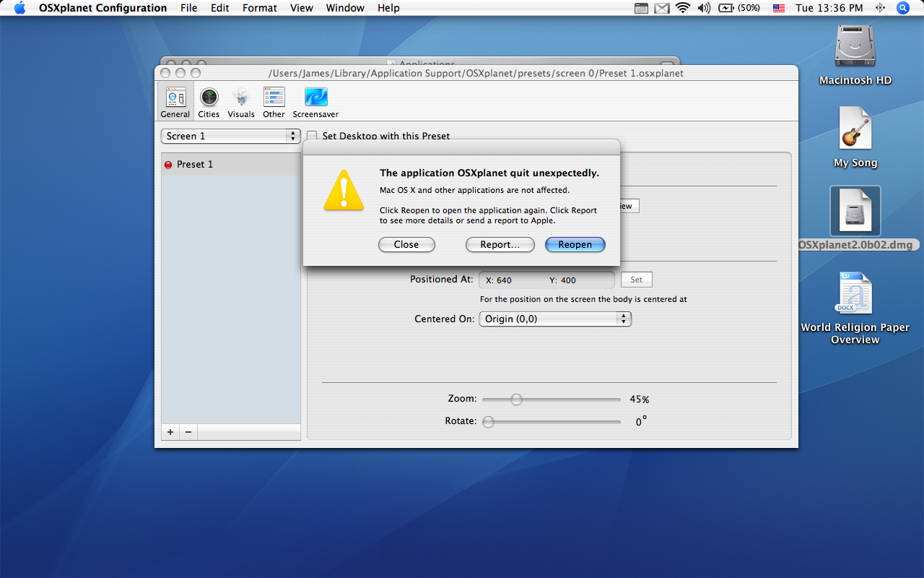
Task: Open the Visuals pane icon
Action: (x=241, y=102)
